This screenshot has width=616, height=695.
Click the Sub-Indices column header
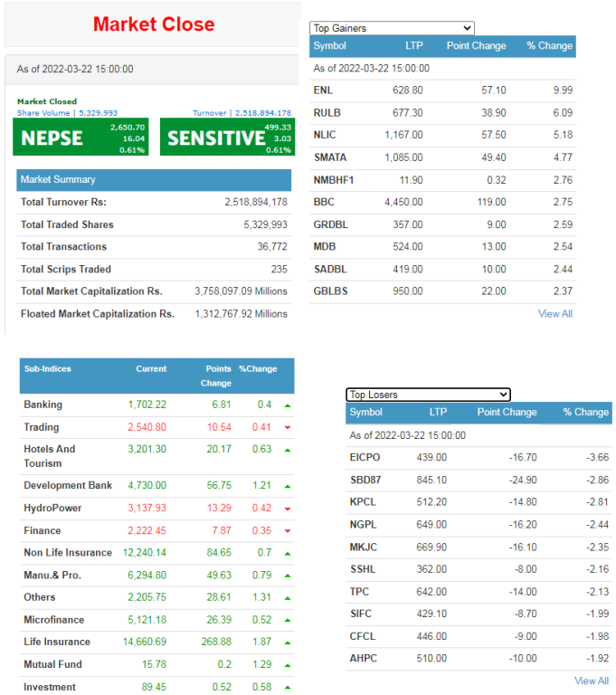pos(47,369)
